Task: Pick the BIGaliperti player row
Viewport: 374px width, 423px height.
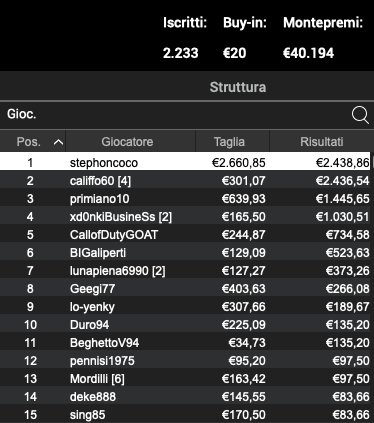Action: [185, 253]
